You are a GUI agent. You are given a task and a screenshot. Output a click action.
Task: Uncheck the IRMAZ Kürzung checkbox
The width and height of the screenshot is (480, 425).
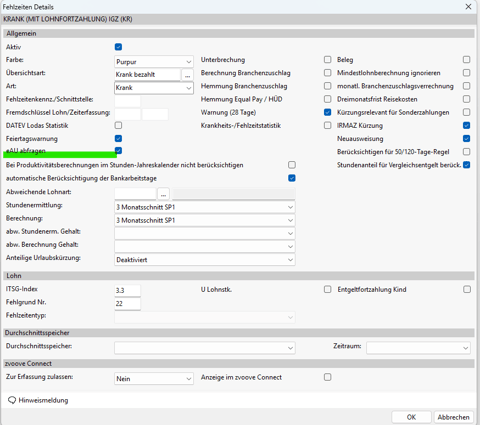click(x=467, y=125)
